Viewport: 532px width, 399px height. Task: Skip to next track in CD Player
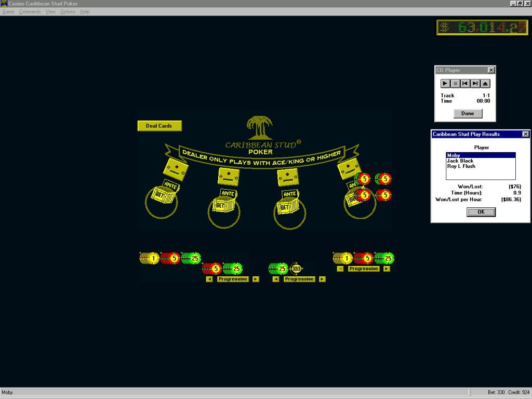tap(475, 84)
